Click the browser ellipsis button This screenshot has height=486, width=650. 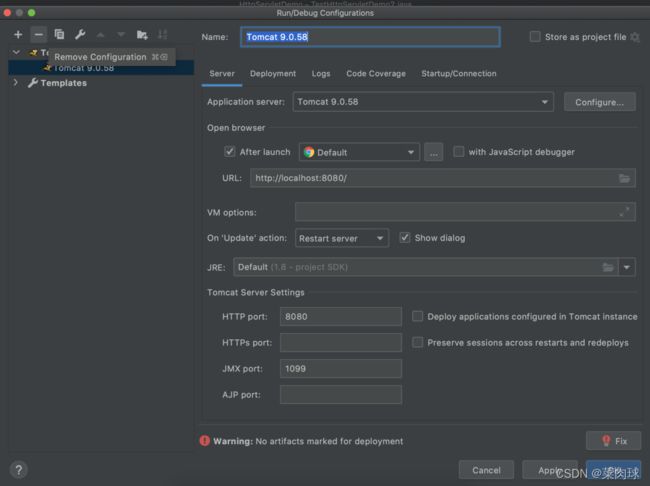[434, 152]
